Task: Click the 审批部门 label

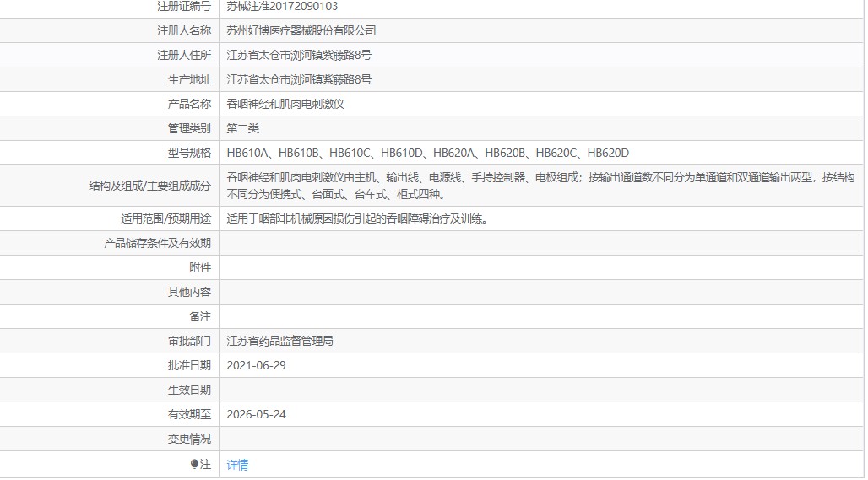Action: [189, 341]
